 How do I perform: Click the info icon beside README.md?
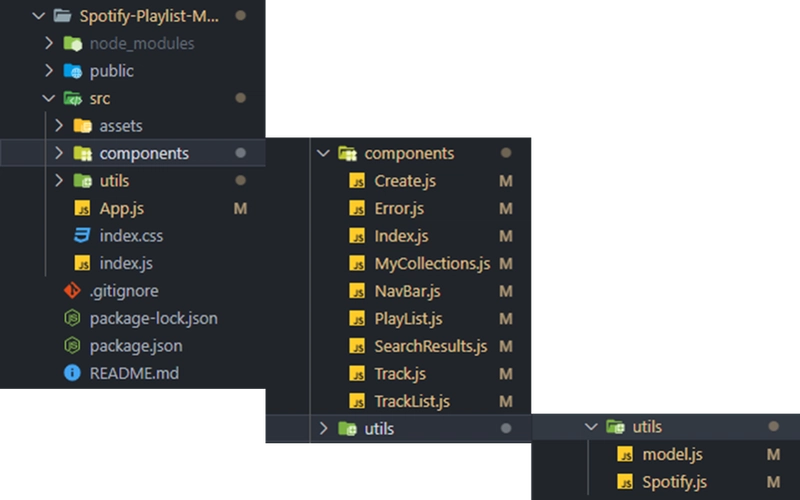(x=72, y=373)
